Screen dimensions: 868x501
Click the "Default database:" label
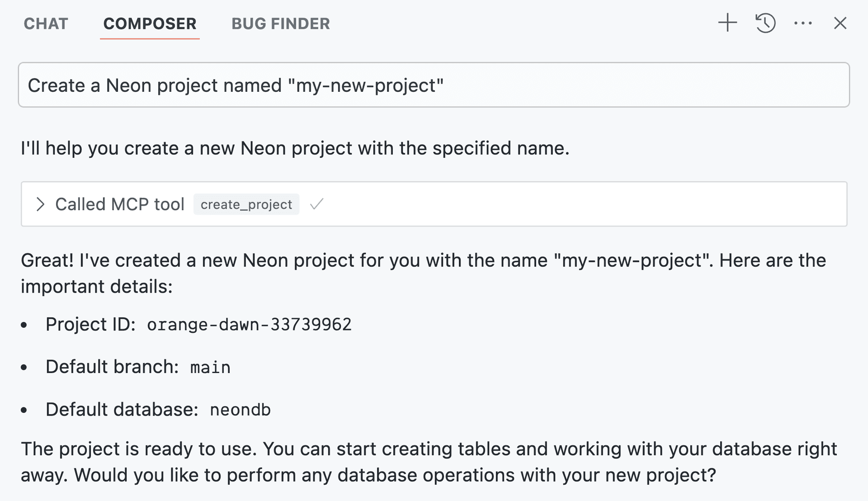click(122, 410)
